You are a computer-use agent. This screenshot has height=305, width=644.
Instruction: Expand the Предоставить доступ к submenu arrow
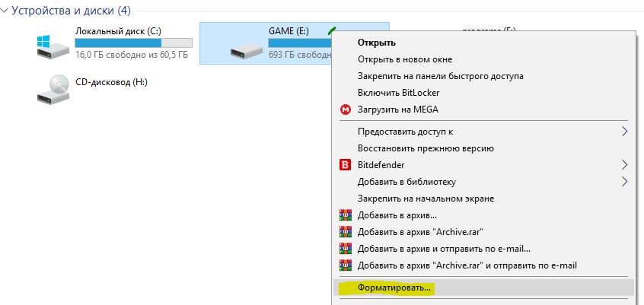click(x=624, y=132)
